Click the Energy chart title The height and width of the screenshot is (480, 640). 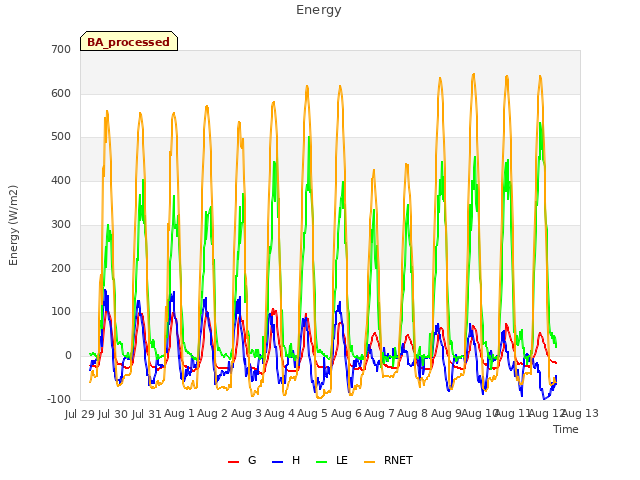(x=319, y=10)
